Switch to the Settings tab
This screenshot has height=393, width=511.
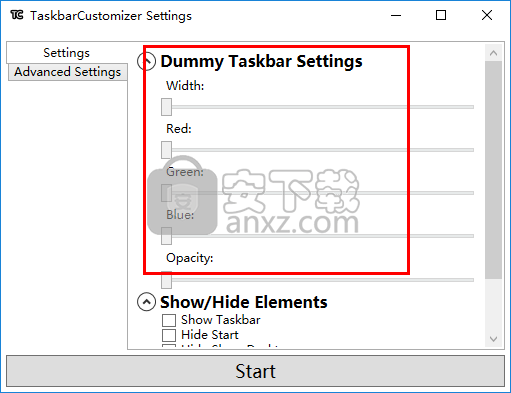pyautogui.click(x=67, y=53)
